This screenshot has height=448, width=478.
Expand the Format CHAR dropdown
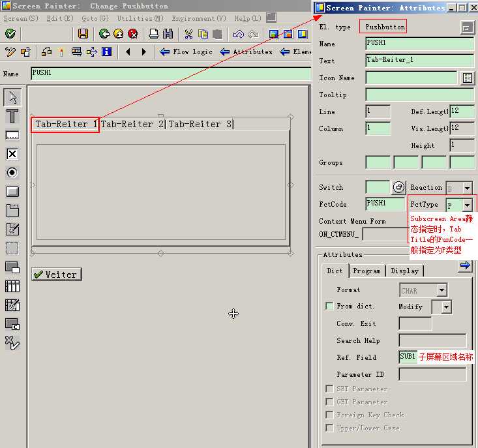(441, 290)
